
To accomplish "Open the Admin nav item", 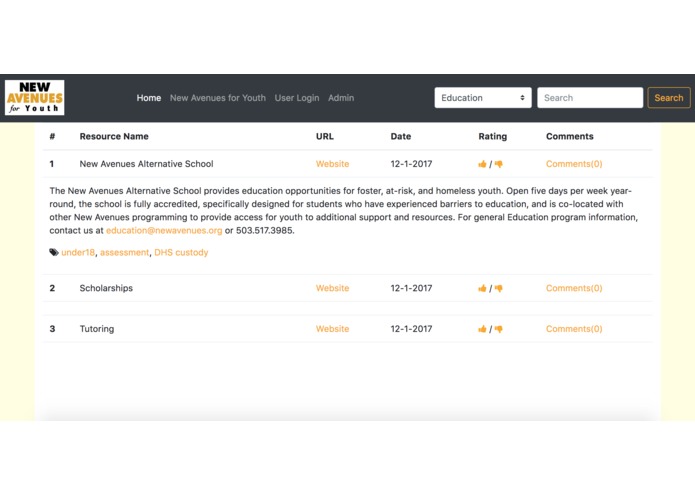I will [341, 98].
